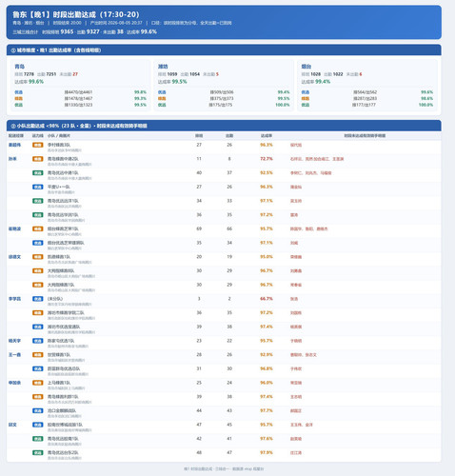Click Yantai's attendance count 1022

point(338,74)
